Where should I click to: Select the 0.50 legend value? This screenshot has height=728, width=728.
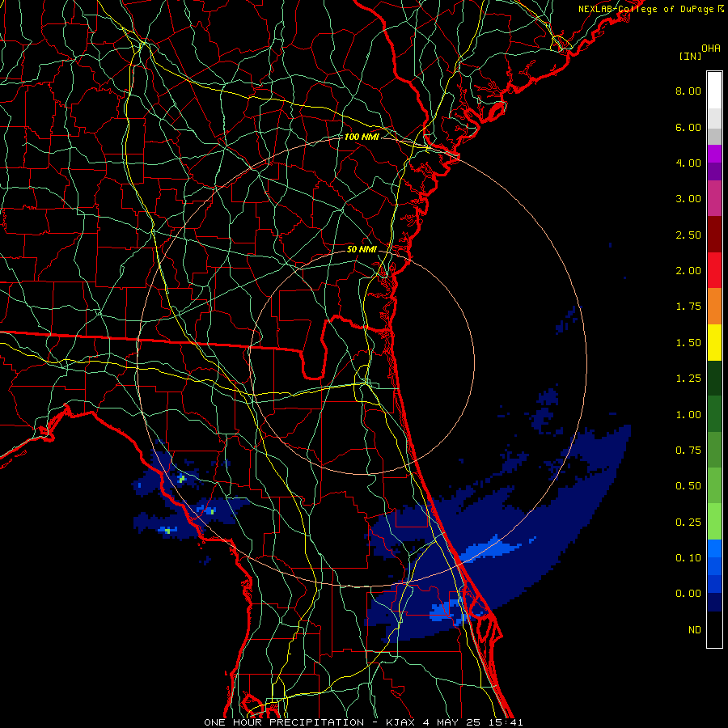(688, 486)
